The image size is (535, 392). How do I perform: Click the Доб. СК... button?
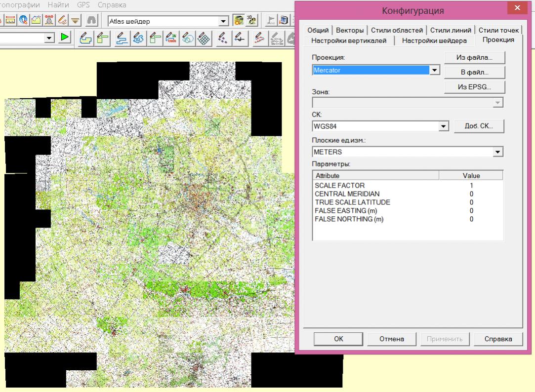[x=479, y=126]
